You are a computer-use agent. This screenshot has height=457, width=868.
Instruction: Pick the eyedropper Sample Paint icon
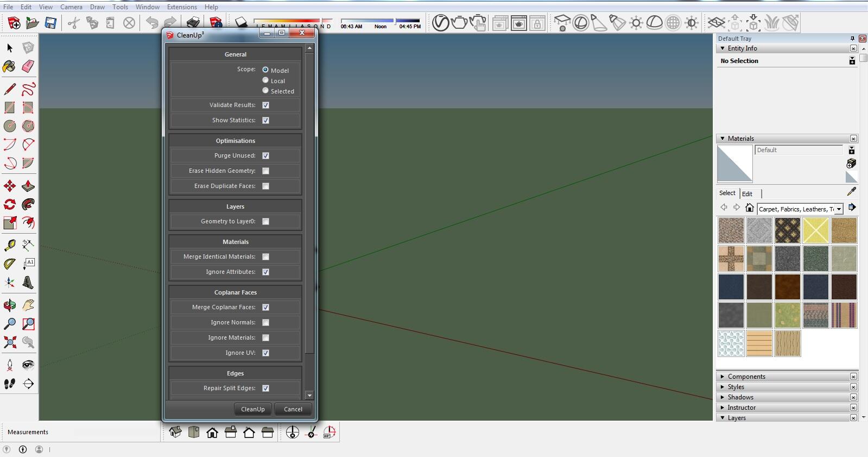pos(851,192)
